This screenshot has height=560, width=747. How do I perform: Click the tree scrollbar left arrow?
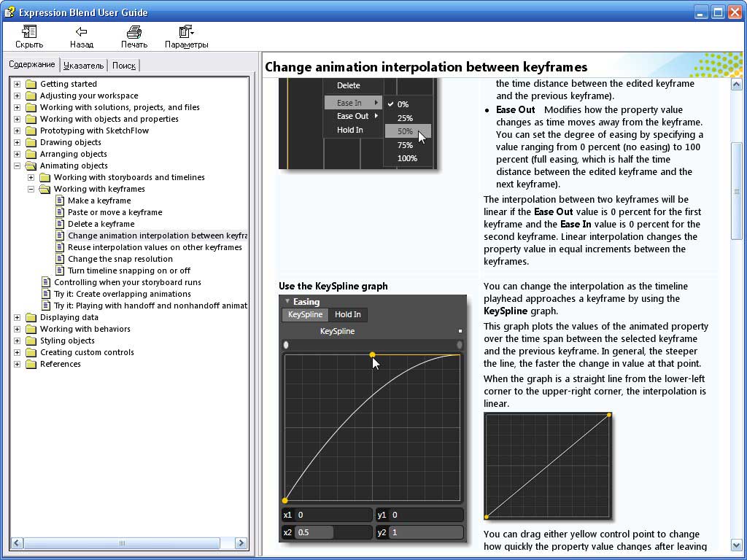(x=18, y=542)
